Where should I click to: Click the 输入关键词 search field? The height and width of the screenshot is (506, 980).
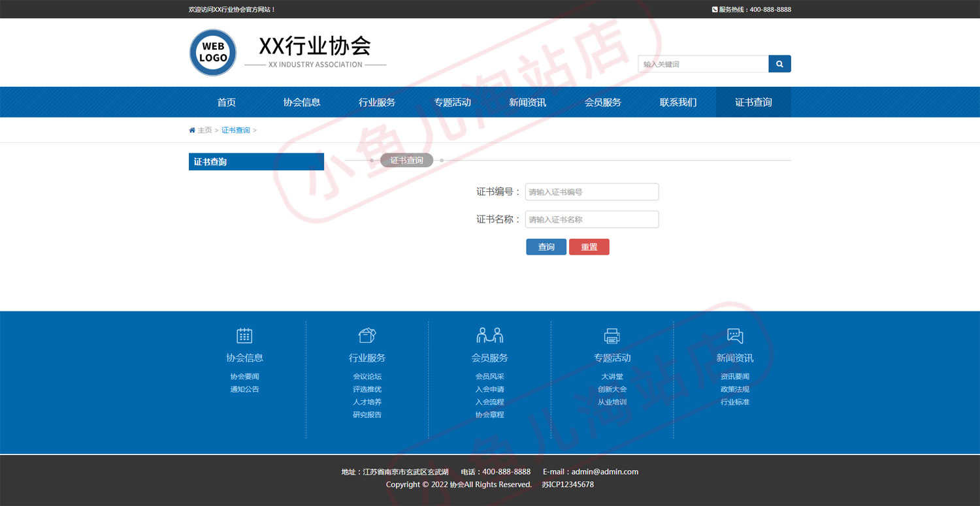[x=704, y=64]
